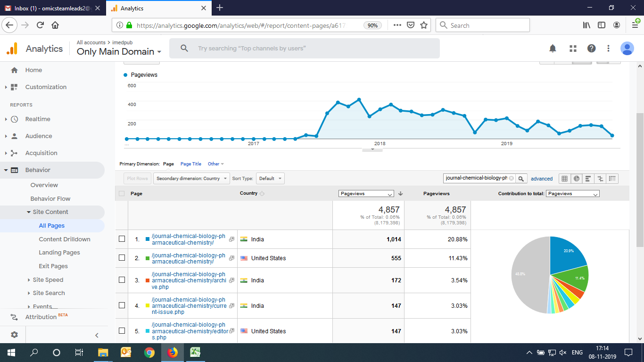Expand the Contribution to total Pageviews dropdown
The image size is (644, 362).
572,194
